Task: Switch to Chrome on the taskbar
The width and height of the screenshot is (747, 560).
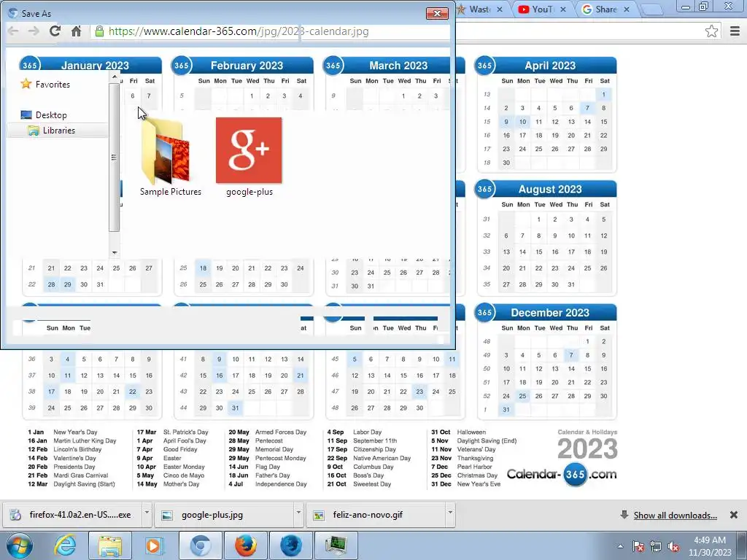Action: click(x=200, y=545)
